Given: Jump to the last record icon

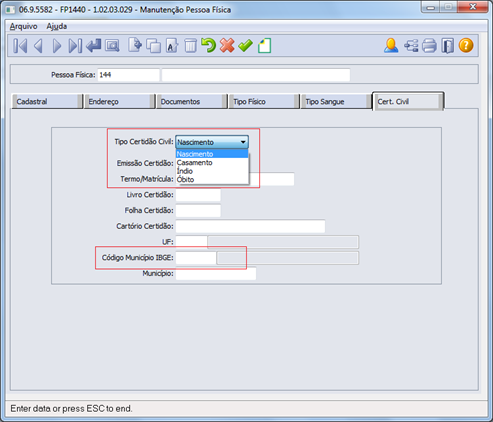Looking at the screenshot, I should coord(75,46).
